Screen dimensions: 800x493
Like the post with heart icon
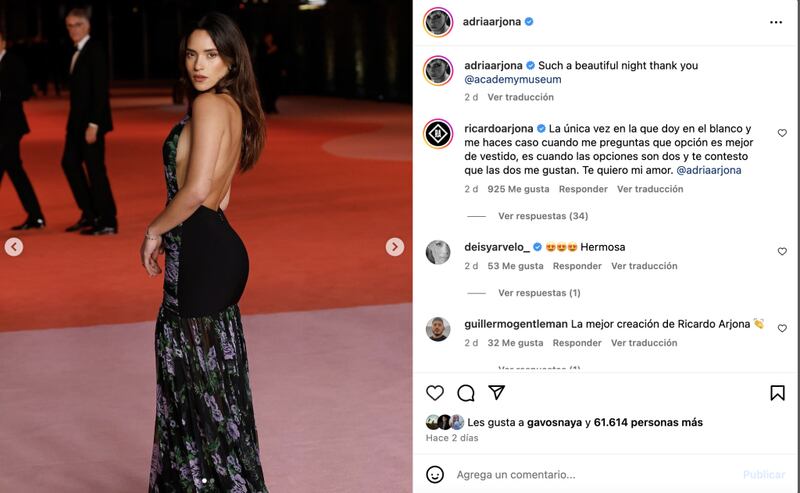click(x=435, y=393)
